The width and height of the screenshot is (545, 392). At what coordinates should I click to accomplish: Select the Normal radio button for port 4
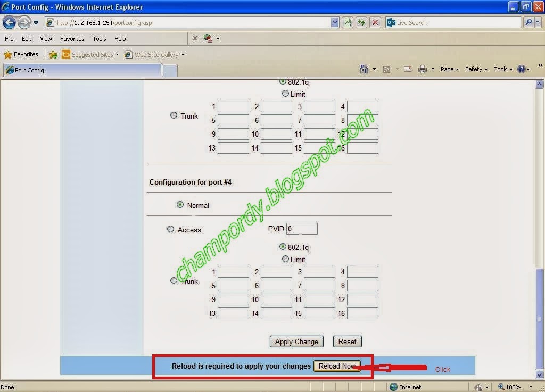point(179,205)
